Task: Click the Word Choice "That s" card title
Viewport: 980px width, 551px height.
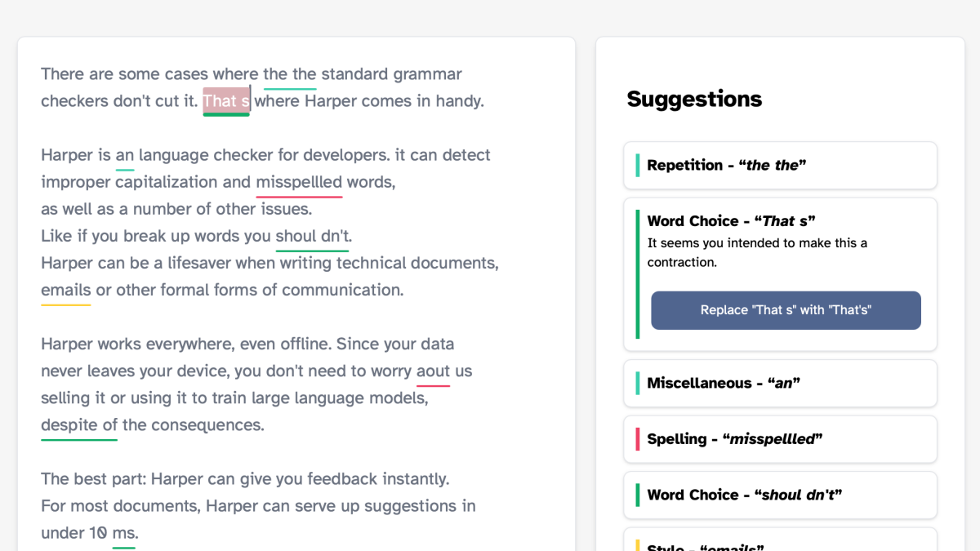Action: 731,221
